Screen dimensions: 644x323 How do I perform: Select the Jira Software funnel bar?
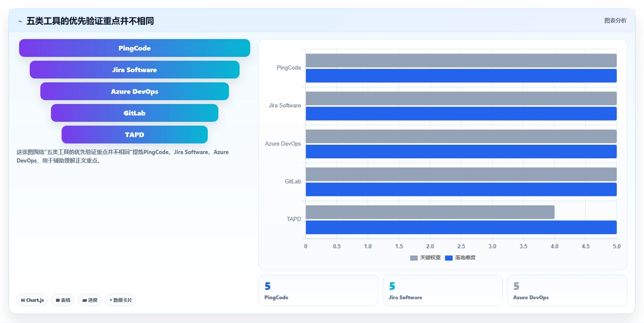click(x=135, y=70)
